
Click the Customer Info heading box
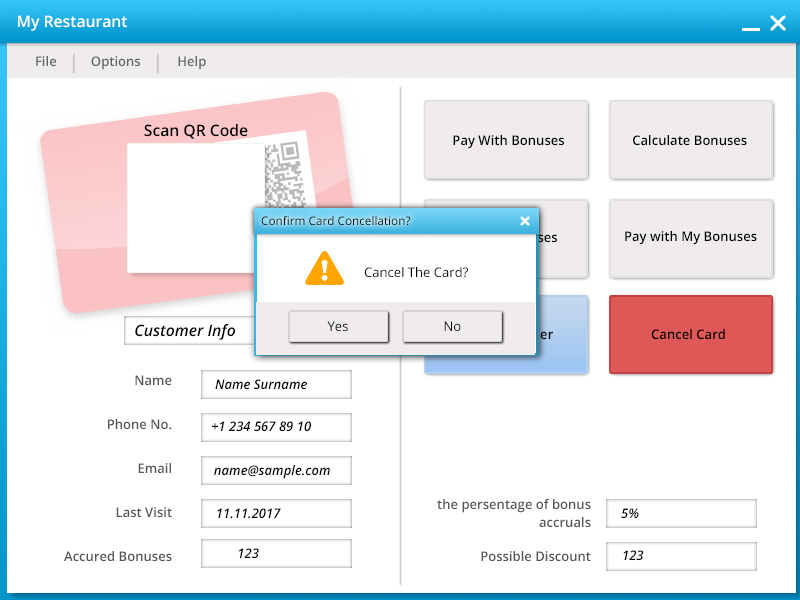189,331
